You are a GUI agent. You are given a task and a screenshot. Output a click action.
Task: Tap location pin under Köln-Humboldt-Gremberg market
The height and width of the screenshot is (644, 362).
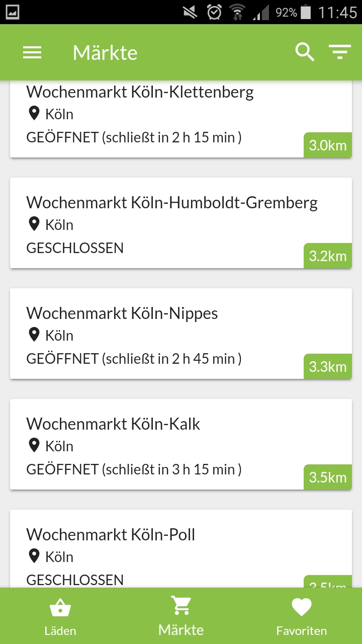34,224
